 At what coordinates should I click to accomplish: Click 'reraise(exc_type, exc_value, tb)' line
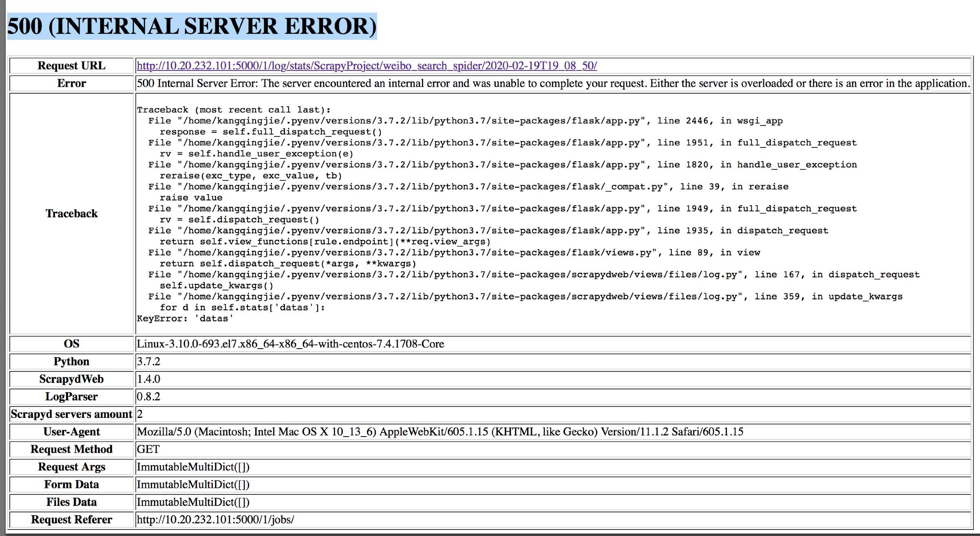(x=251, y=176)
